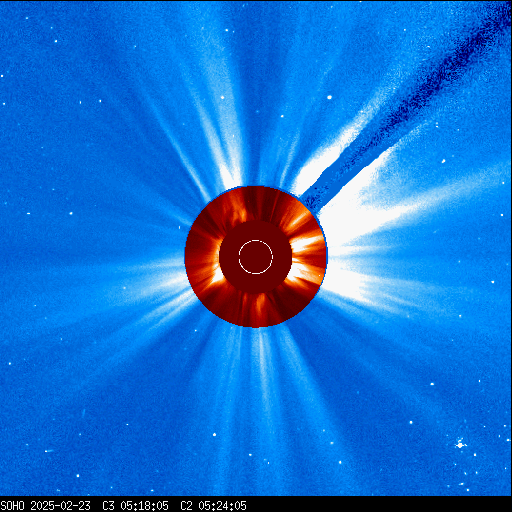This screenshot has width=512, height=512.
Task: Click the orange glow at top-left of C2 ring
Action: coord(236,207)
